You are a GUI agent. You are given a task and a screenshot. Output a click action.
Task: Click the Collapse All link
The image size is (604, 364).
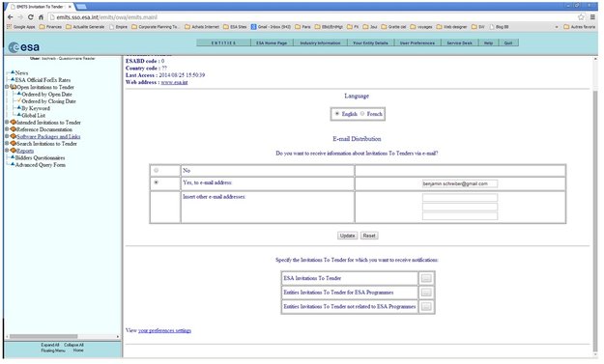(73, 345)
